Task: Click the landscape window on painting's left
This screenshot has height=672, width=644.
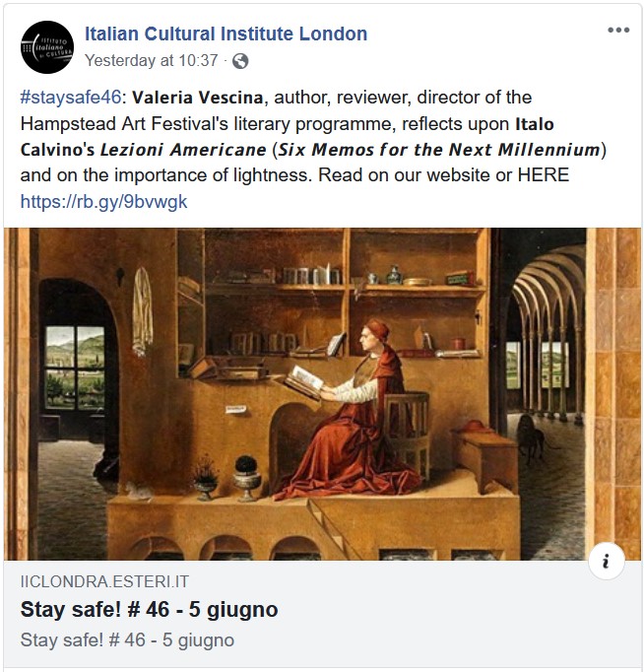Action: (75, 369)
